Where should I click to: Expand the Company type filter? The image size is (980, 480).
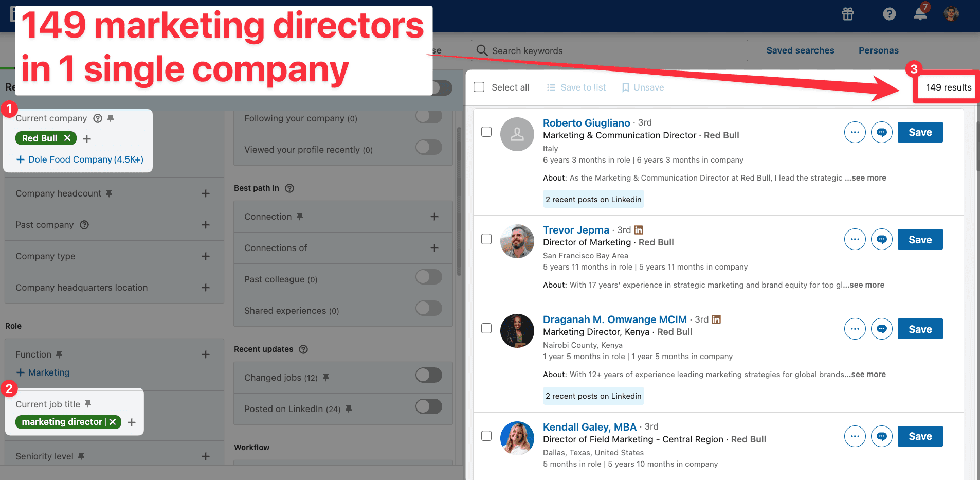coord(206,256)
